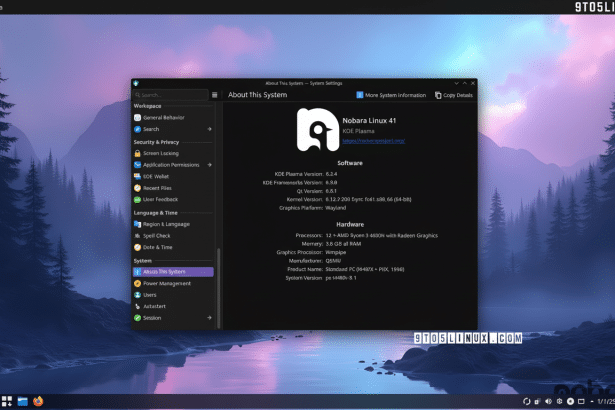
Task: Open Region & Language icon
Action: [137, 224]
